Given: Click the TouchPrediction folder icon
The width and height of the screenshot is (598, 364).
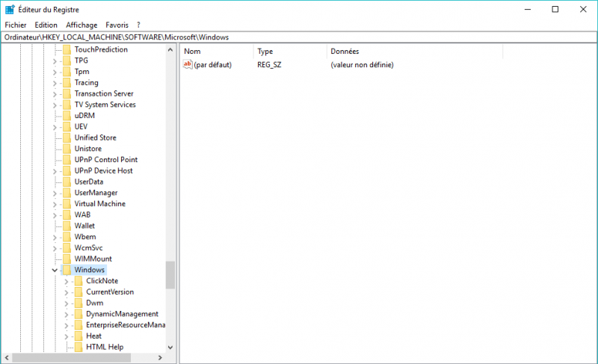Looking at the screenshot, I should tap(67, 49).
